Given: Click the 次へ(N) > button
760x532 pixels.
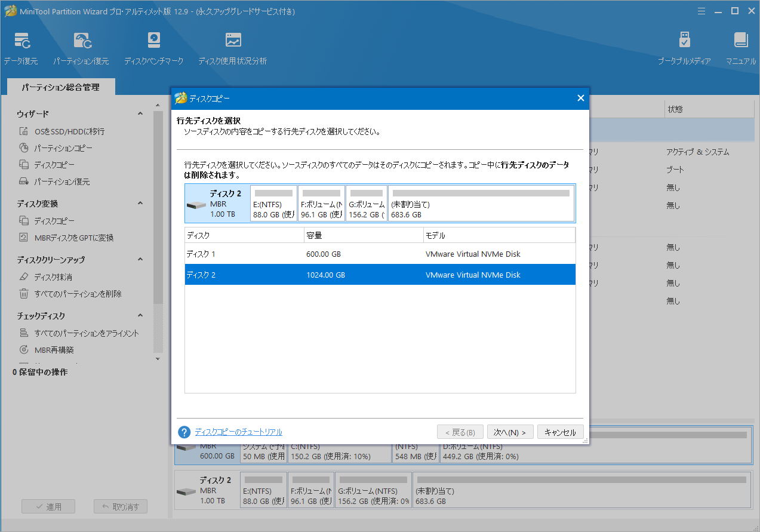Looking at the screenshot, I should coord(510,432).
